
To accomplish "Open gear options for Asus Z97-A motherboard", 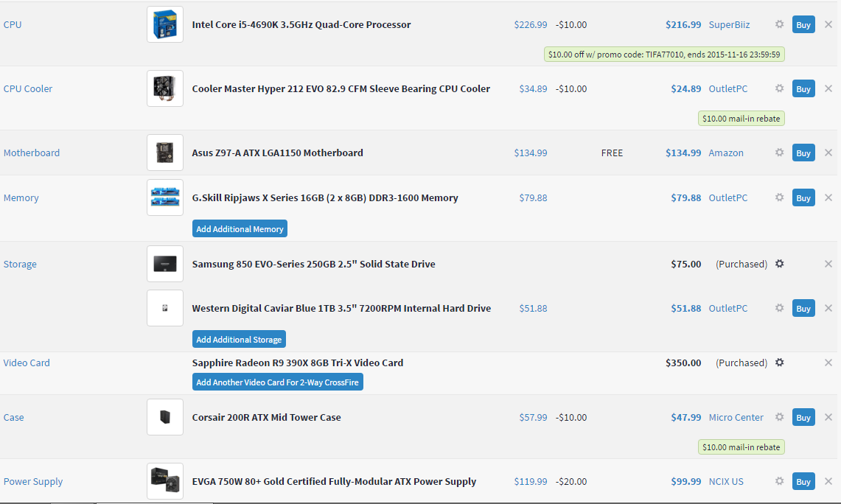I will click(x=779, y=153).
